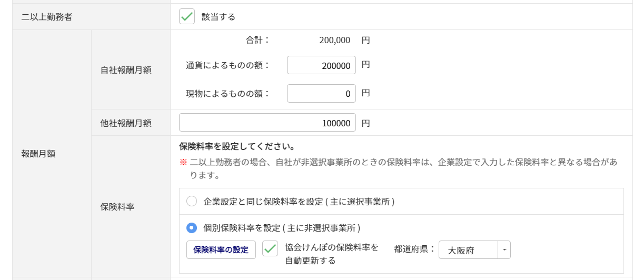The image size is (644, 280).
Task: Focus the 通貨によるものの額 input showing 200000
Action: coord(321,65)
